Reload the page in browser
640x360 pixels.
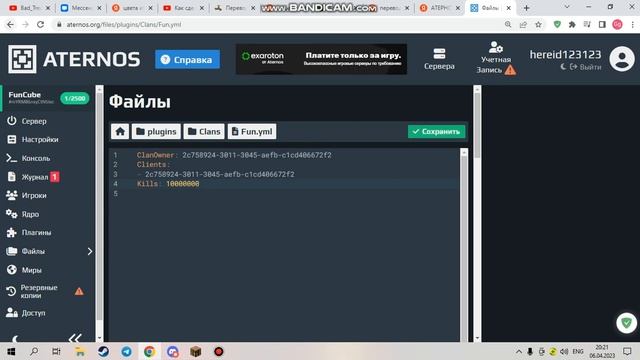coord(40,24)
